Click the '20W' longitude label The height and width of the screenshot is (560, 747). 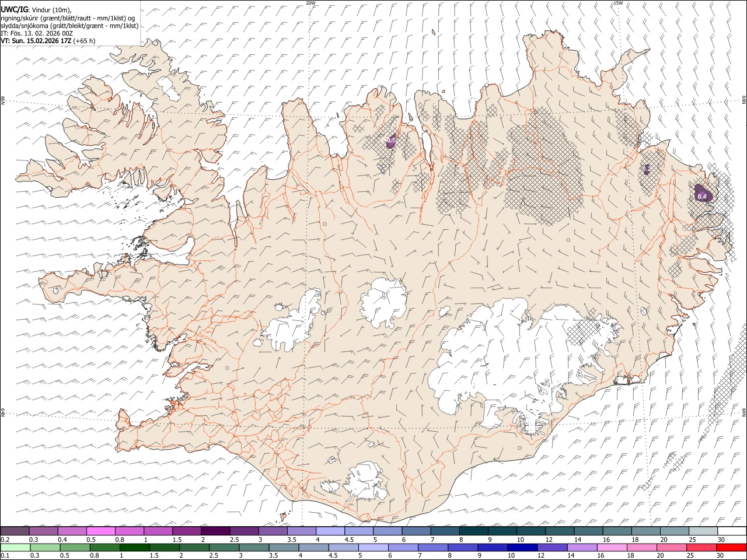point(310,3)
